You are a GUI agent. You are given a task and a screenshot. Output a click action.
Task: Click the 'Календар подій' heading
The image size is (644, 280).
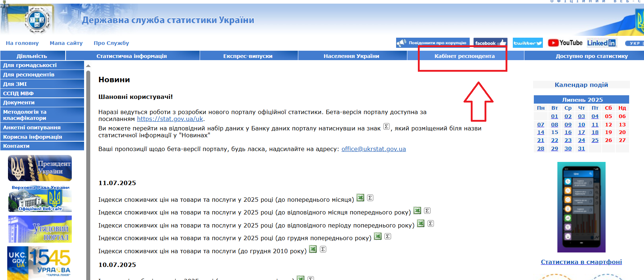[581, 85]
